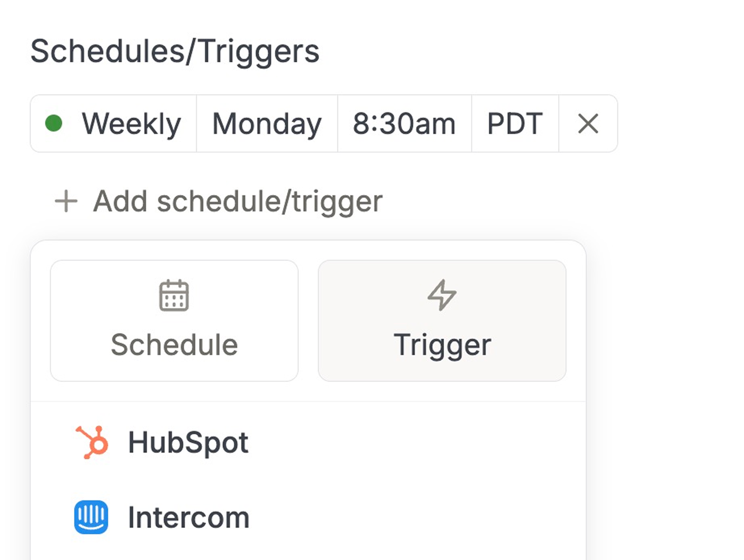The width and height of the screenshot is (744, 560).
Task: Open the Monday day-of-week selector
Action: point(268,123)
